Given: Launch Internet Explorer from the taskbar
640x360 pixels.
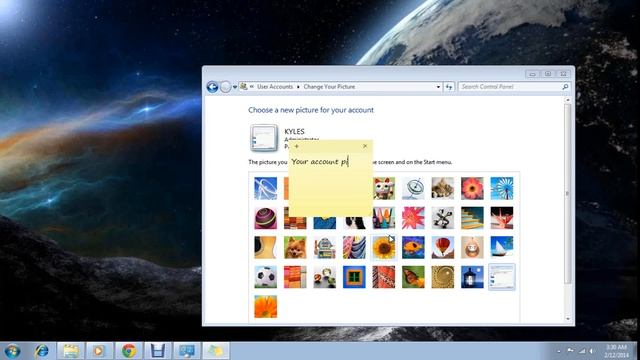Looking at the screenshot, I should 41,351.
